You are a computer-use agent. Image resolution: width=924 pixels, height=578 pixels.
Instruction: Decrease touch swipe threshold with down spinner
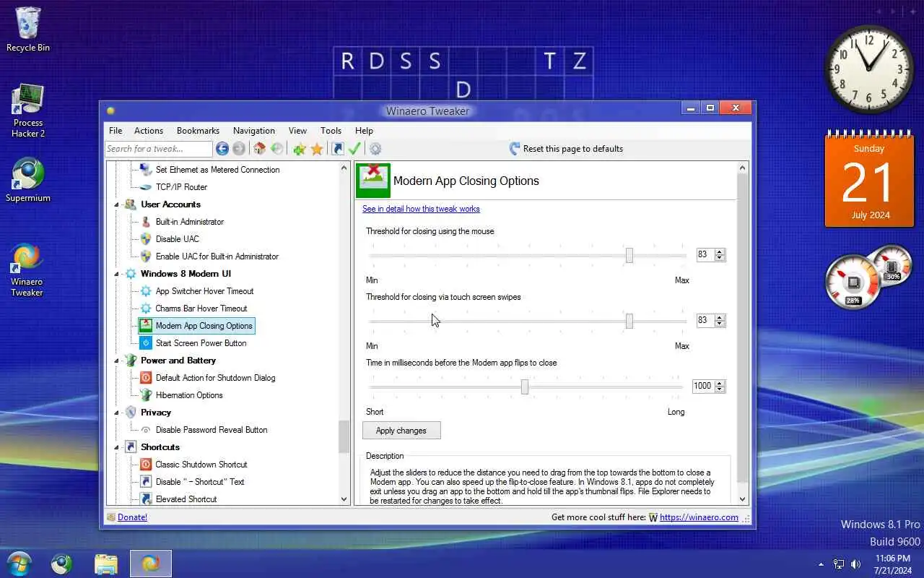tap(720, 324)
